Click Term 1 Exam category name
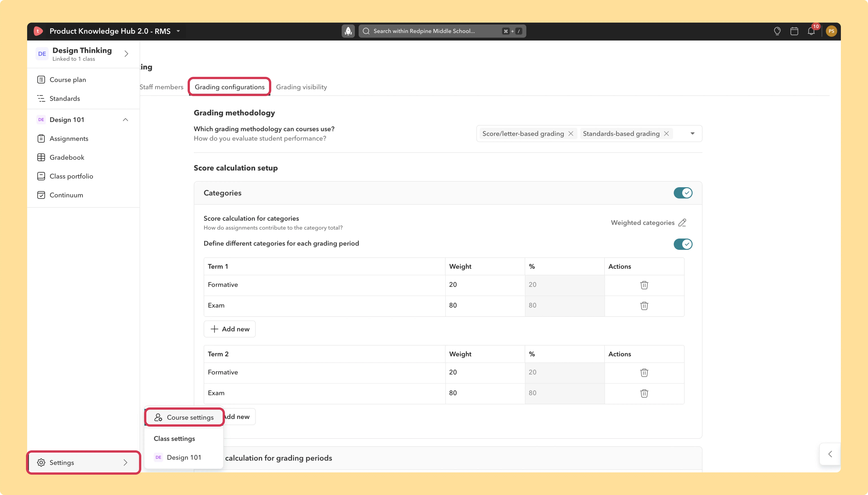Image resolution: width=868 pixels, height=495 pixels. (x=216, y=306)
